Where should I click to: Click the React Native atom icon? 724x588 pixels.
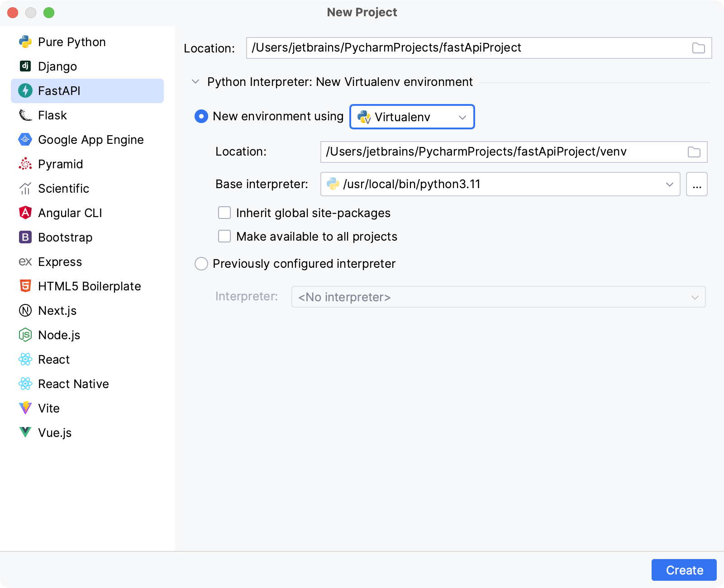click(x=25, y=384)
